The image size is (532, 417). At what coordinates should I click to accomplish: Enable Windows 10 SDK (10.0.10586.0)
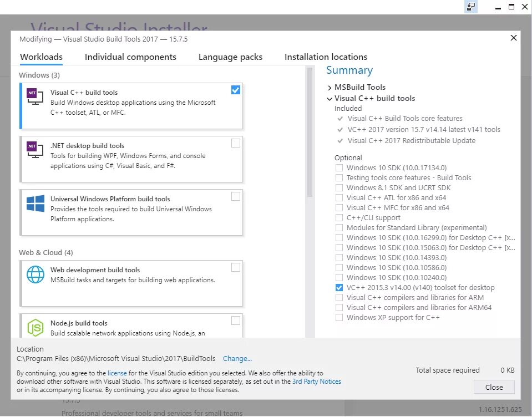pyautogui.click(x=339, y=267)
